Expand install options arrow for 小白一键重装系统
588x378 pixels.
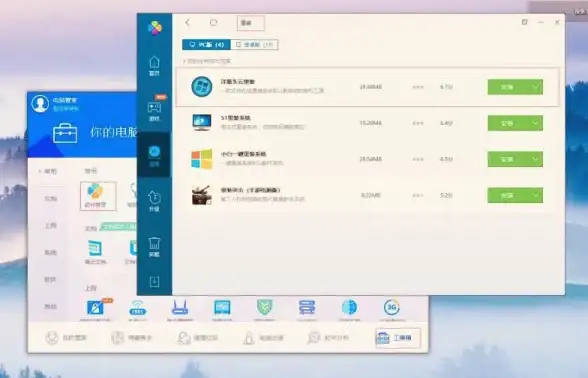coord(536,159)
